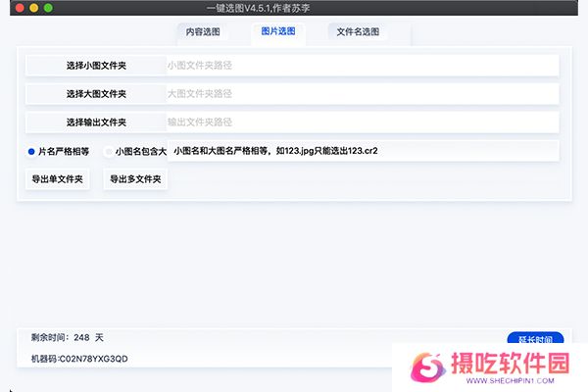Click the description text mentioning 123.jpg
Image resolution: width=588 pixels, height=392 pixels.
coord(275,151)
